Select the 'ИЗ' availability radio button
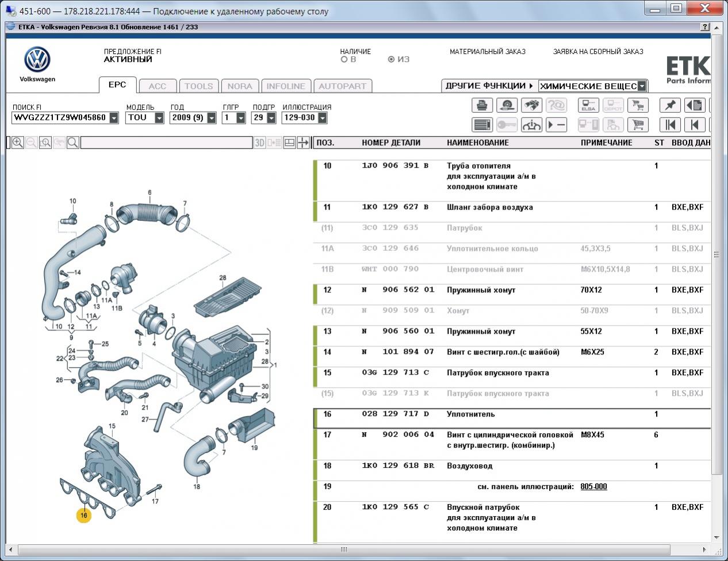The width and height of the screenshot is (728, 561). (x=392, y=59)
